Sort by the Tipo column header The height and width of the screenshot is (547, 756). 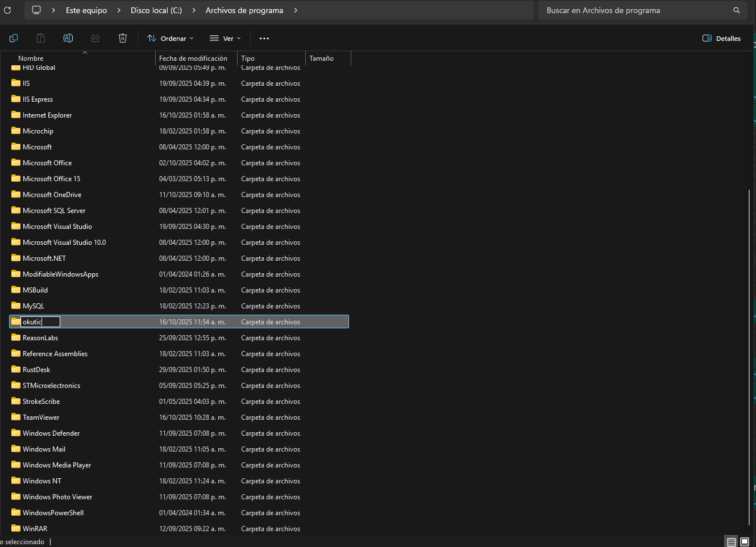pyautogui.click(x=248, y=58)
